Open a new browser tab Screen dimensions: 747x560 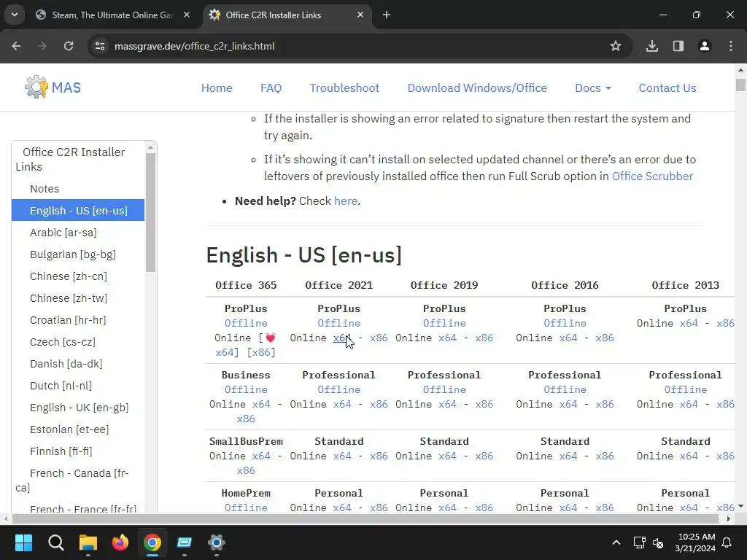[387, 15]
